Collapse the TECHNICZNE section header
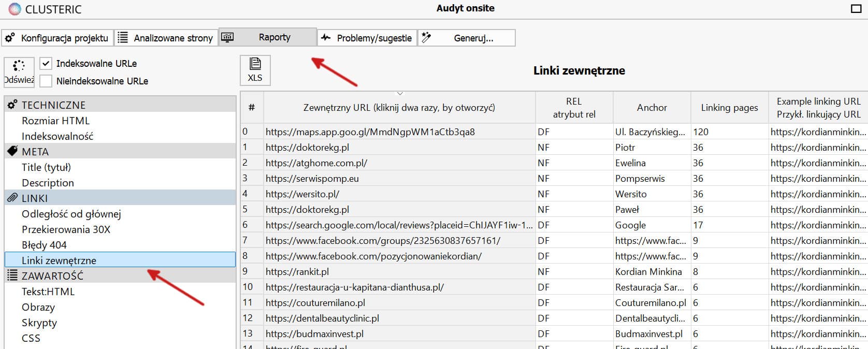 [120, 105]
